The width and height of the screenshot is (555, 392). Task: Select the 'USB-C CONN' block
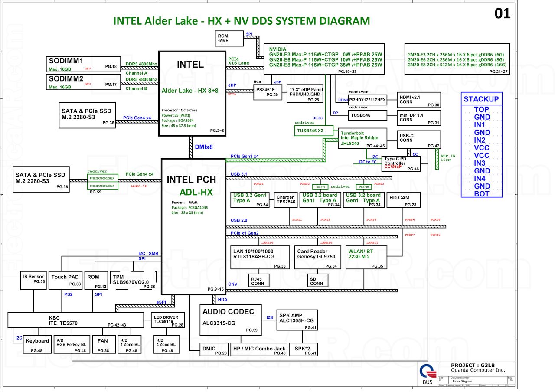click(418, 140)
